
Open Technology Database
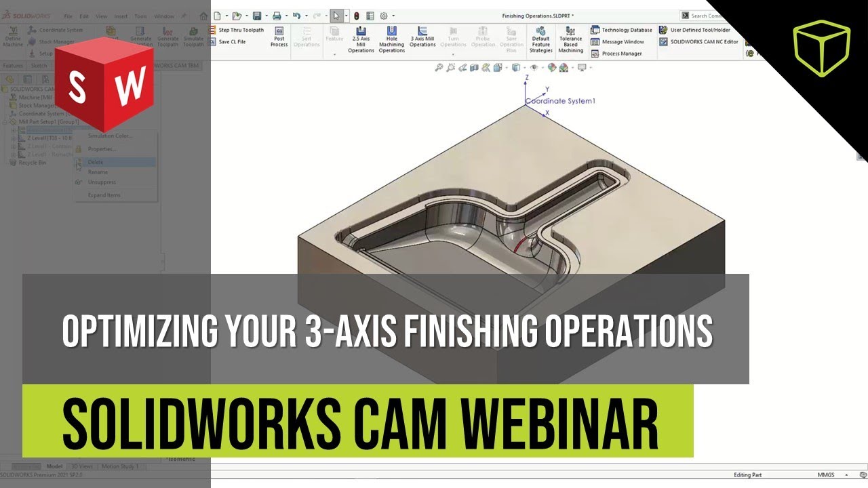tap(621, 30)
